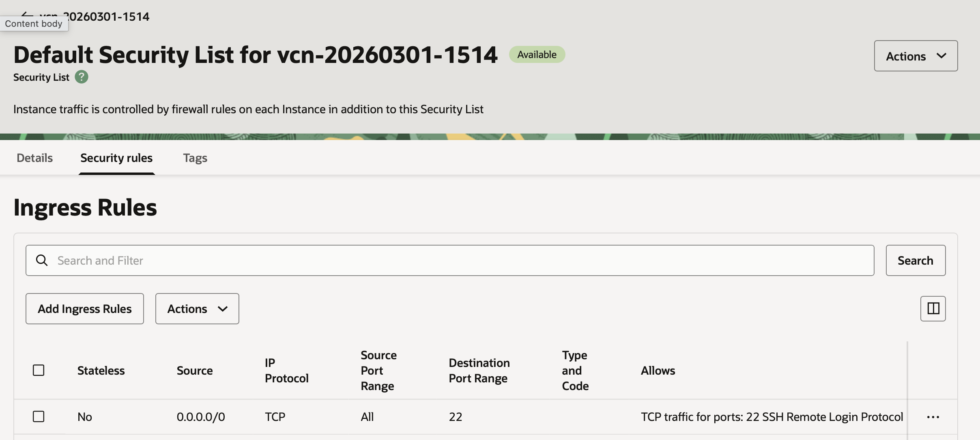Screen dimensions: 980x440
Task: Click the Add Ingress Rules button
Action: click(85, 309)
